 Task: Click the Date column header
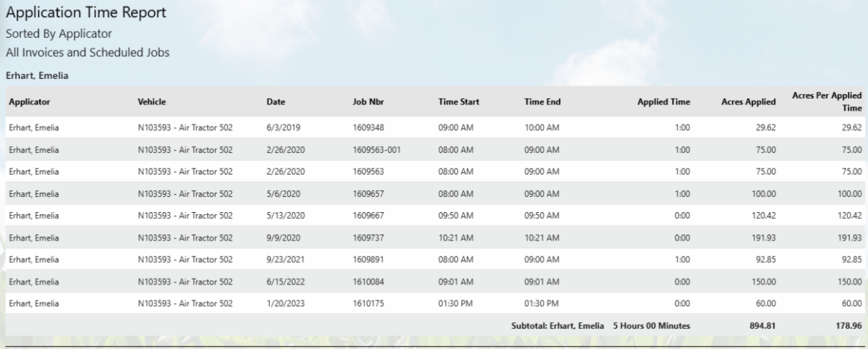pos(276,102)
